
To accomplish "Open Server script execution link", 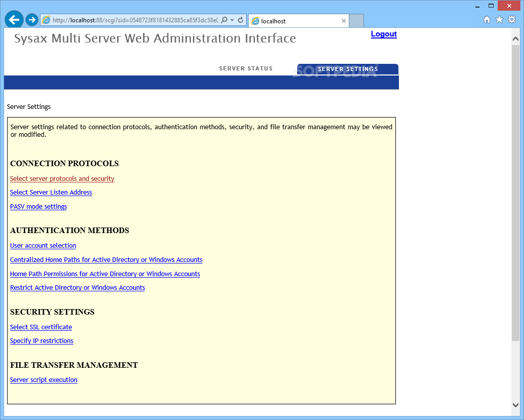I will click(44, 380).
